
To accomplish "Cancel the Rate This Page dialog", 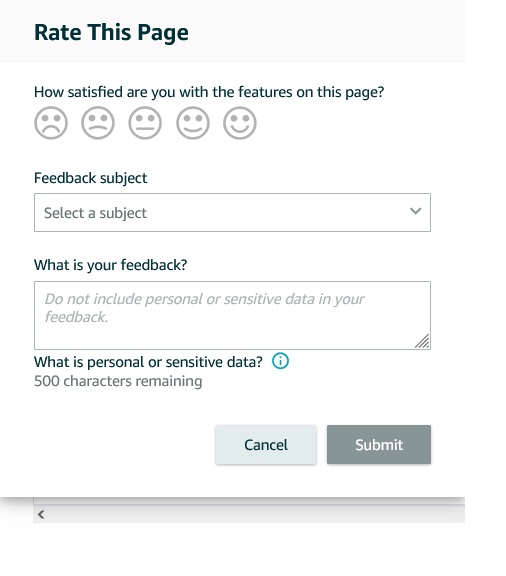I will [x=266, y=445].
